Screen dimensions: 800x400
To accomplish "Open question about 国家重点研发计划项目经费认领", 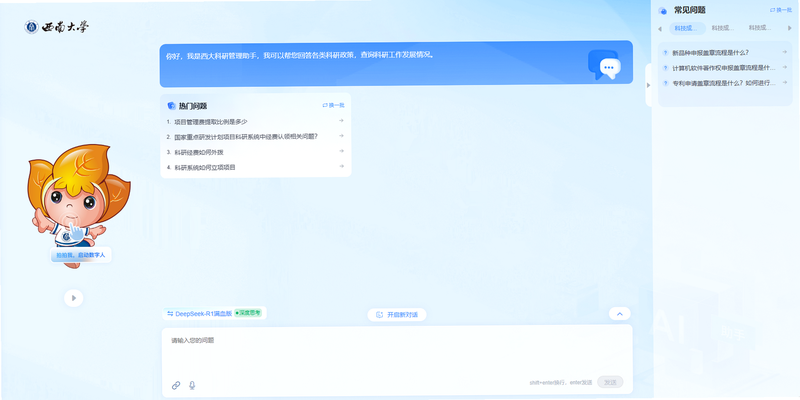I will [246, 137].
